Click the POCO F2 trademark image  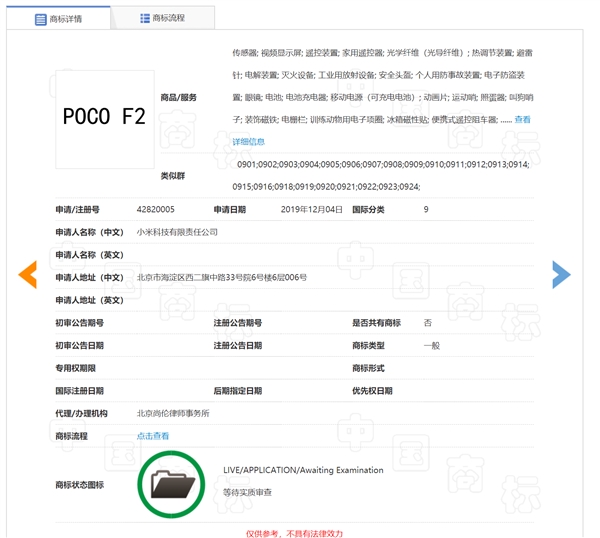pyautogui.click(x=105, y=119)
